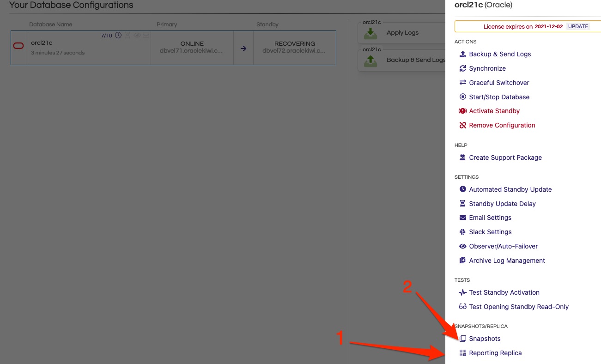Click the Graceful Switchover arrows icon
The height and width of the screenshot is (364, 601).
tap(462, 83)
